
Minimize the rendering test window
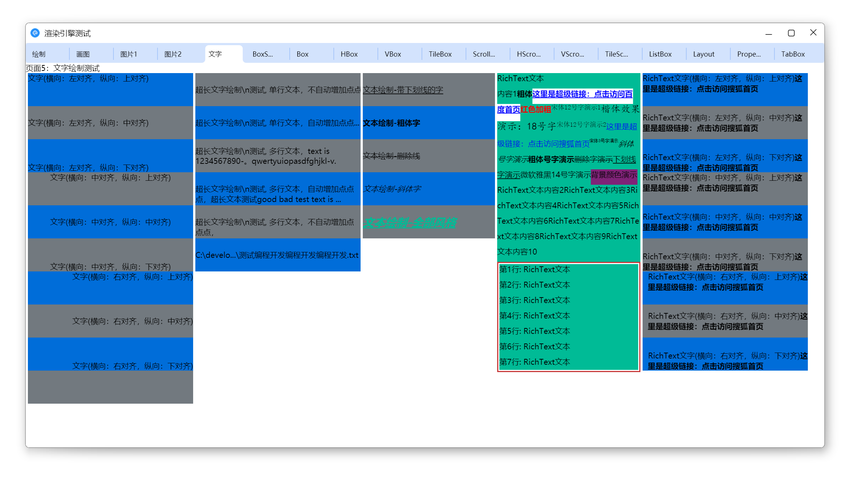pyautogui.click(x=768, y=33)
